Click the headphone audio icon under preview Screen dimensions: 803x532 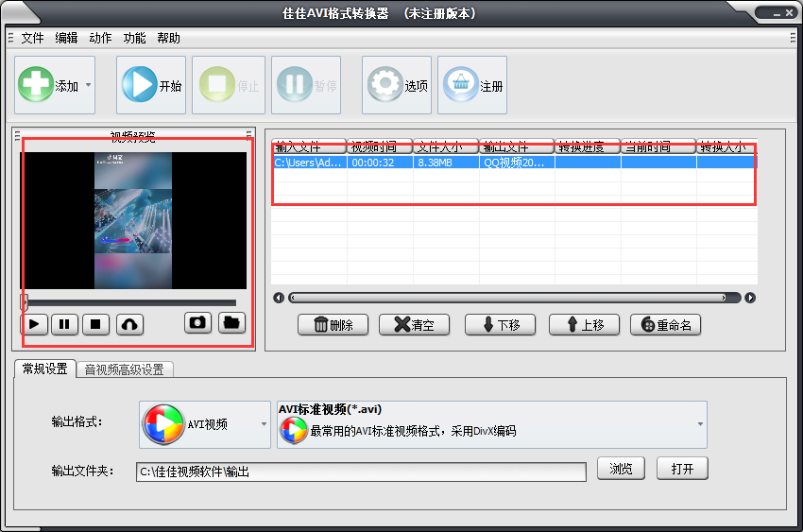click(129, 324)
